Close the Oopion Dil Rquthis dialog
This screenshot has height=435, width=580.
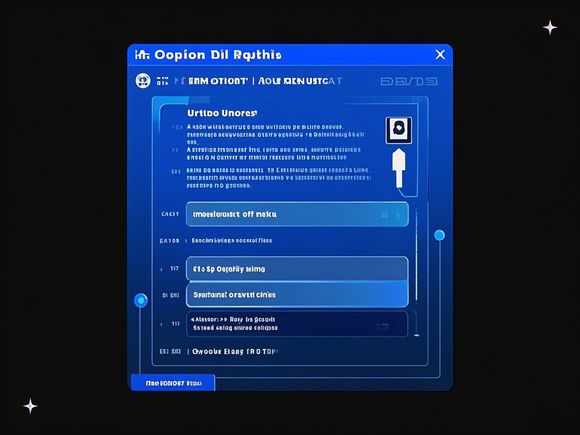[440, 55]
